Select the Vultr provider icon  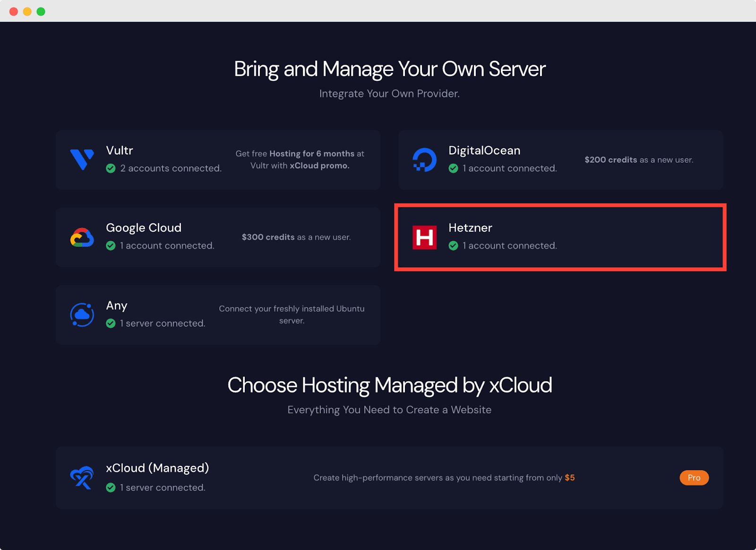pos(82,160)
